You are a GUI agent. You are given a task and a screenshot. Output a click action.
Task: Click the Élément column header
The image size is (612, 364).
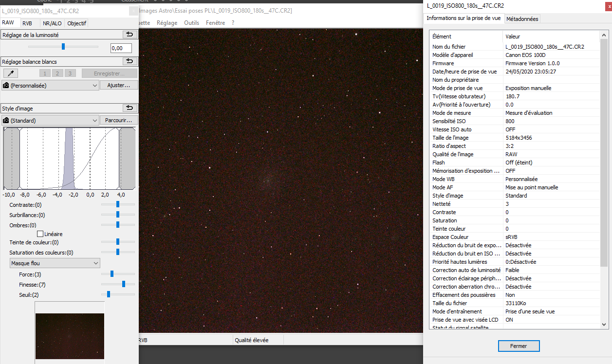[466, 36]
